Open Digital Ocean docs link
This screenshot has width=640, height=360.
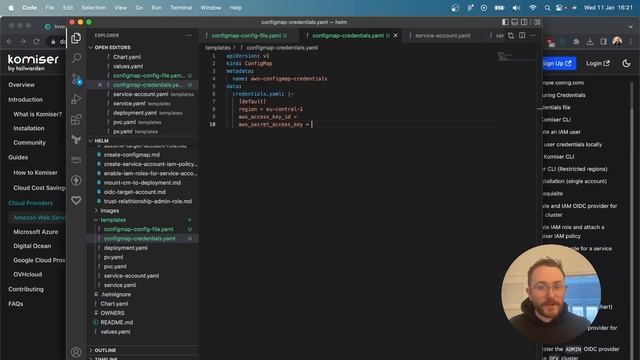click(32, 246)
